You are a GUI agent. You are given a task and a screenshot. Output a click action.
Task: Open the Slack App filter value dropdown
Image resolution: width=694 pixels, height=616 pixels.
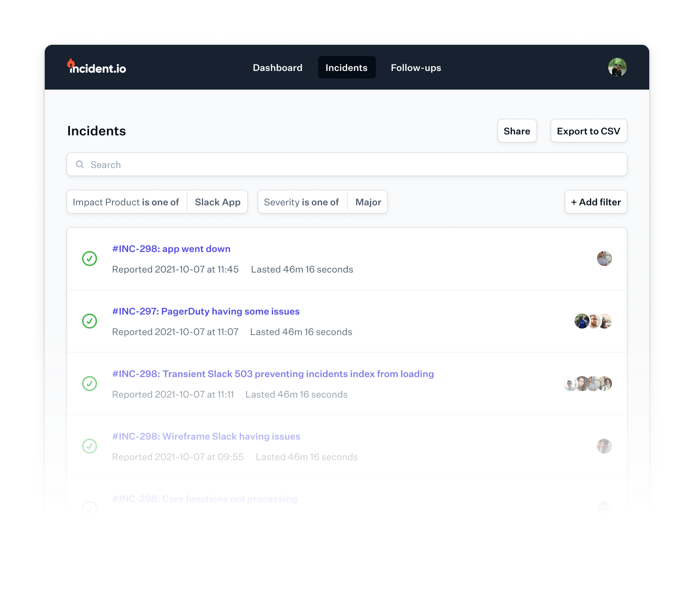click(x=217, y=202)
